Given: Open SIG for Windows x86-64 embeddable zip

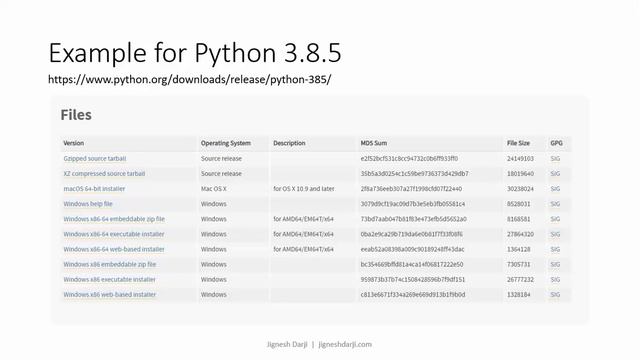Looking at the screenshot, I should [555, 219].
